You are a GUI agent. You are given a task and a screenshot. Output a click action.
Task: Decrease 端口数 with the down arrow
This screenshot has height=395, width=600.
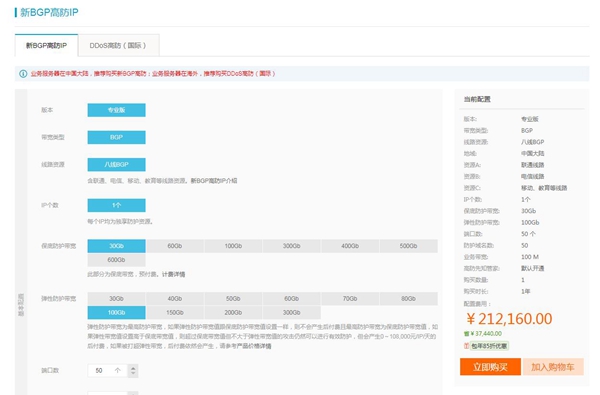[x=133, y=374]
